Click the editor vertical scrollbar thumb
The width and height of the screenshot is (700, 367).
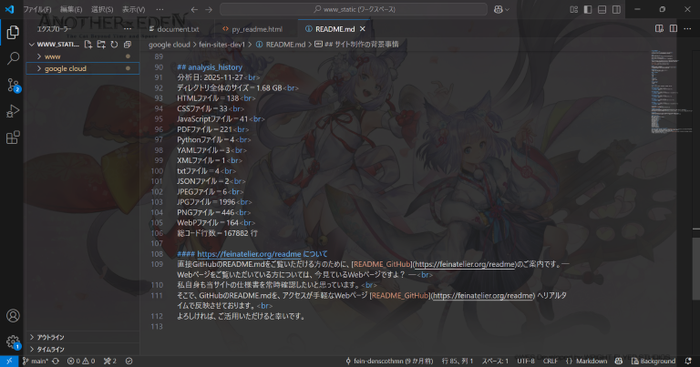[696, 269]
